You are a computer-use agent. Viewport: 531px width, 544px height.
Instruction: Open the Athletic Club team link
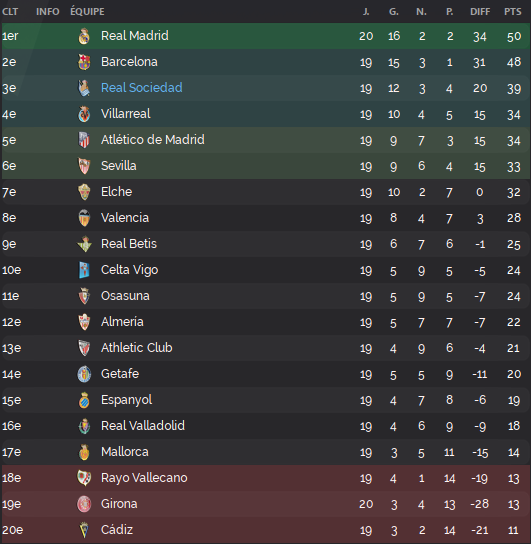coord(137,348)
